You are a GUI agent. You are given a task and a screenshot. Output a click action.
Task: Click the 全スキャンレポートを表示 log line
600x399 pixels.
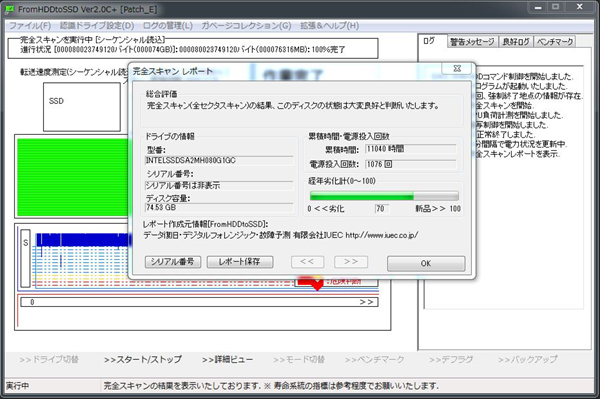[518, 154]
